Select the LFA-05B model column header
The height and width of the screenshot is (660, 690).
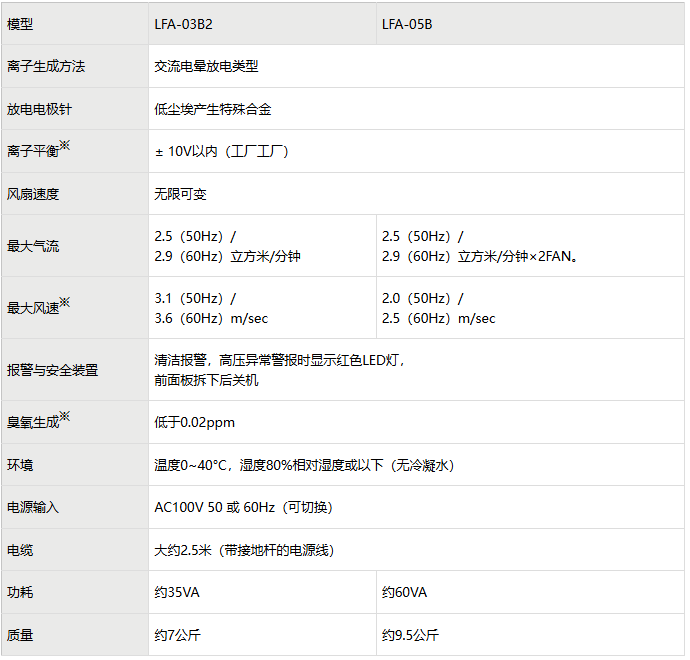coord(407,24)
